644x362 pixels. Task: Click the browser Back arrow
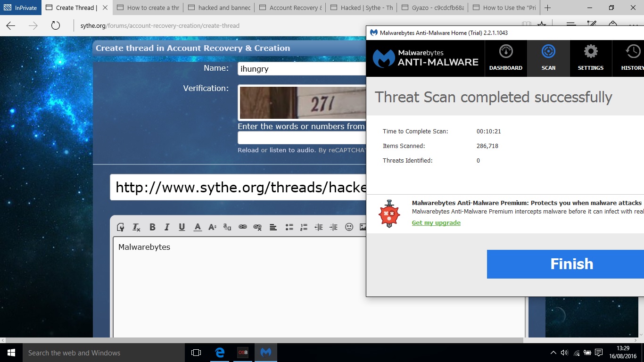[10, 25]
